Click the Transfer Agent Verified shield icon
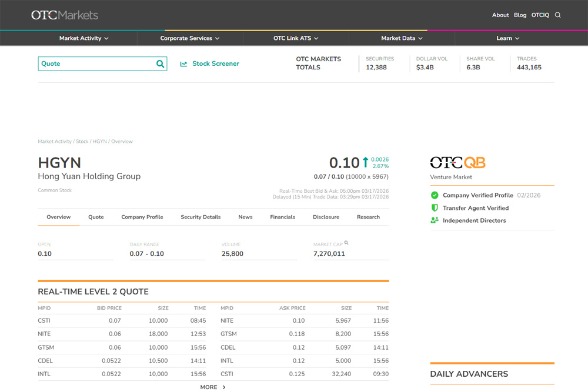Screen dimensions: 588x392 pos(435,208)
